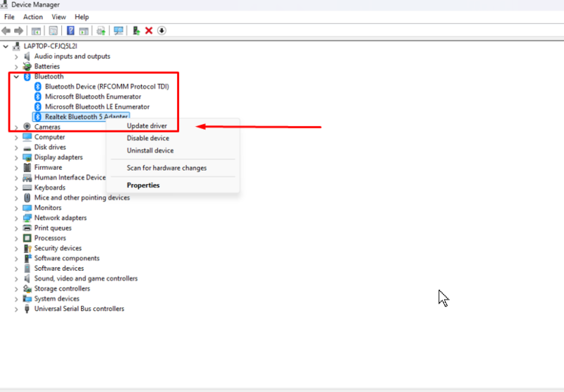Screen dimensions: 564x392
Task: Open Properties from the context menu
Action: click(143, 185)
